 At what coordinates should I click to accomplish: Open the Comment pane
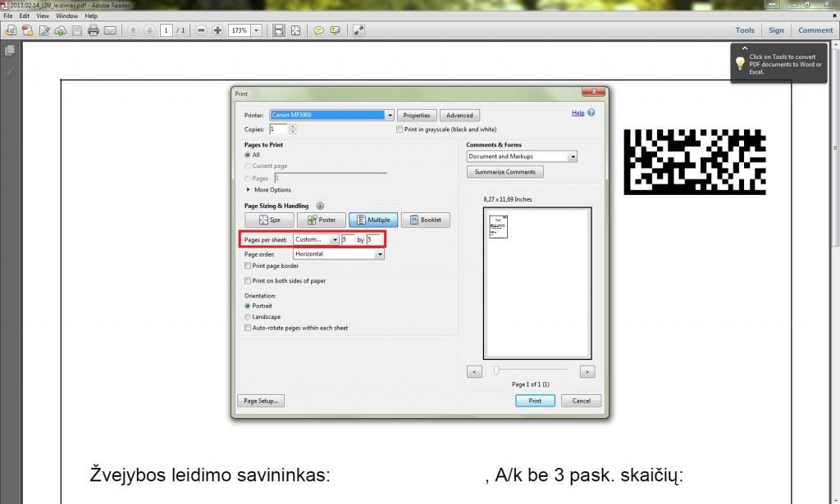click(815, 30)
